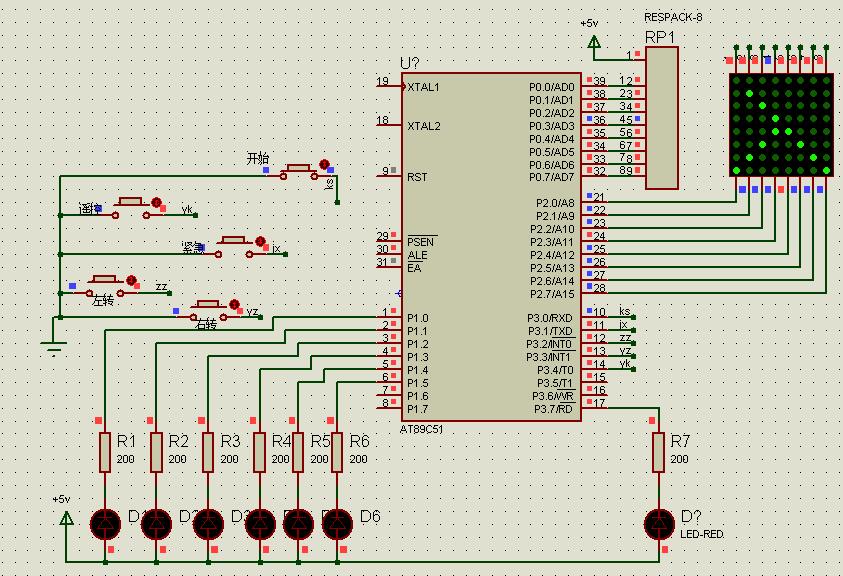Toggle the red latch dot on 遥控 button

click(157, 202)
